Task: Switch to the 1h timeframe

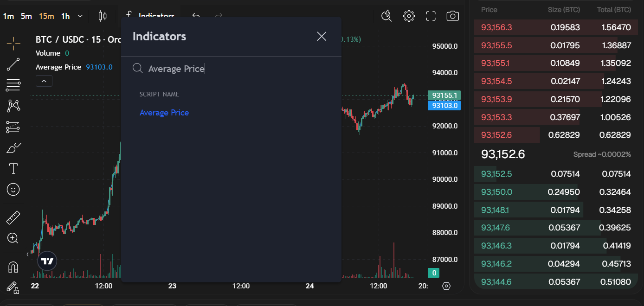Action: (x=65, y=16)
